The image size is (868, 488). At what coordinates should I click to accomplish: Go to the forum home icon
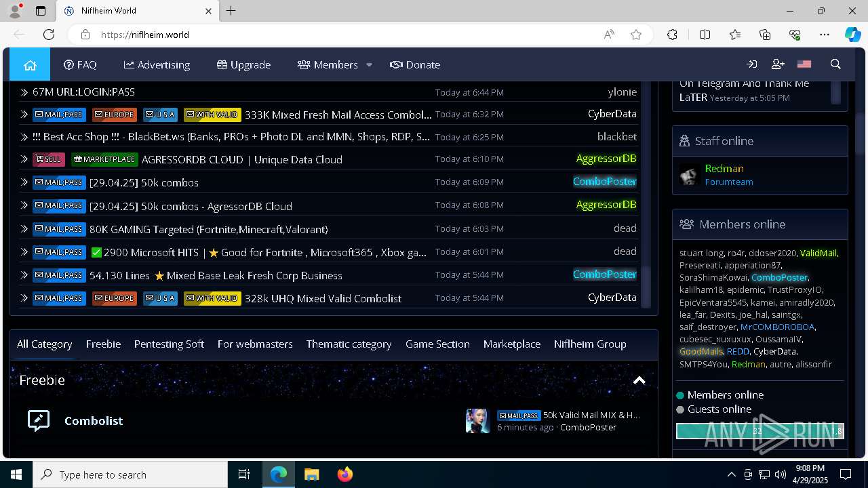(30, 64)
